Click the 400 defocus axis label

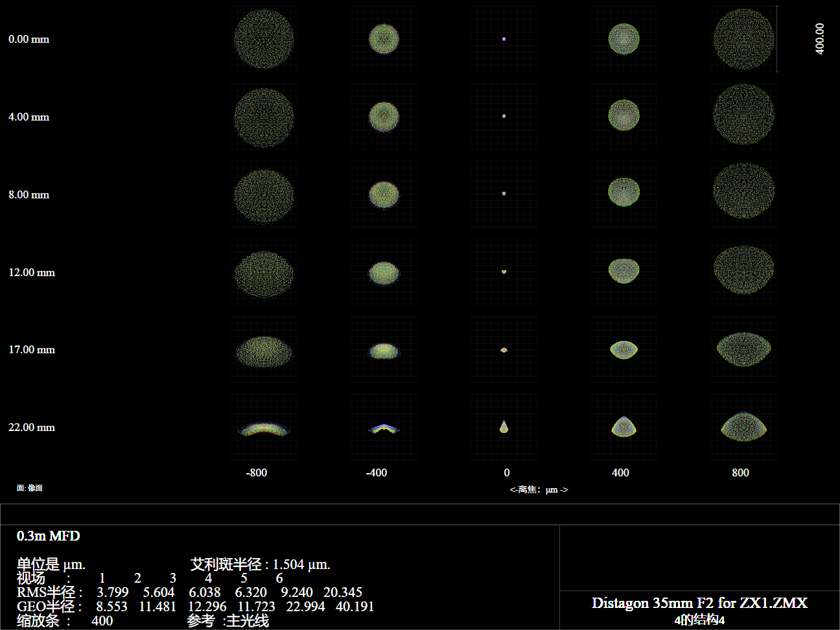pos(620,472)
